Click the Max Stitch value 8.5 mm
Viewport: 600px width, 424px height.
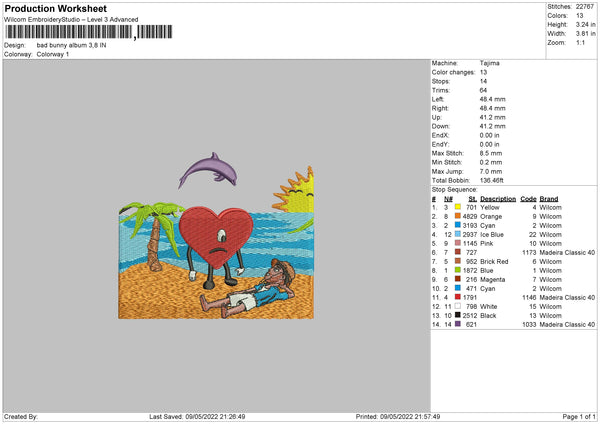click(x=492, y=153)
